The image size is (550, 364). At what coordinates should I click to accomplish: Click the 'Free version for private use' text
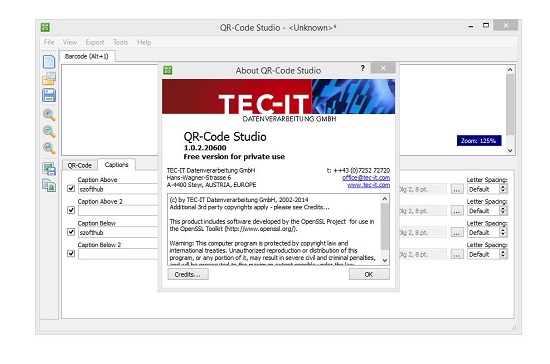(x=234, y=157)
